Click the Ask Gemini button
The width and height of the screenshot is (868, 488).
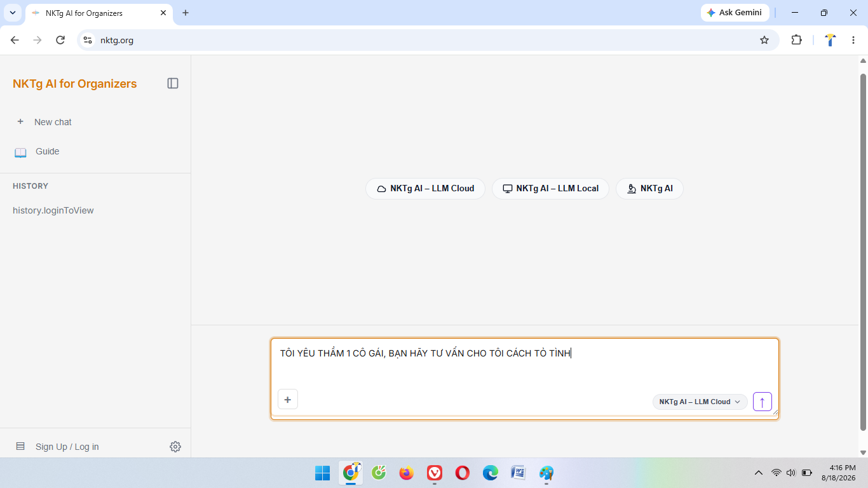[x=735, y=13]
